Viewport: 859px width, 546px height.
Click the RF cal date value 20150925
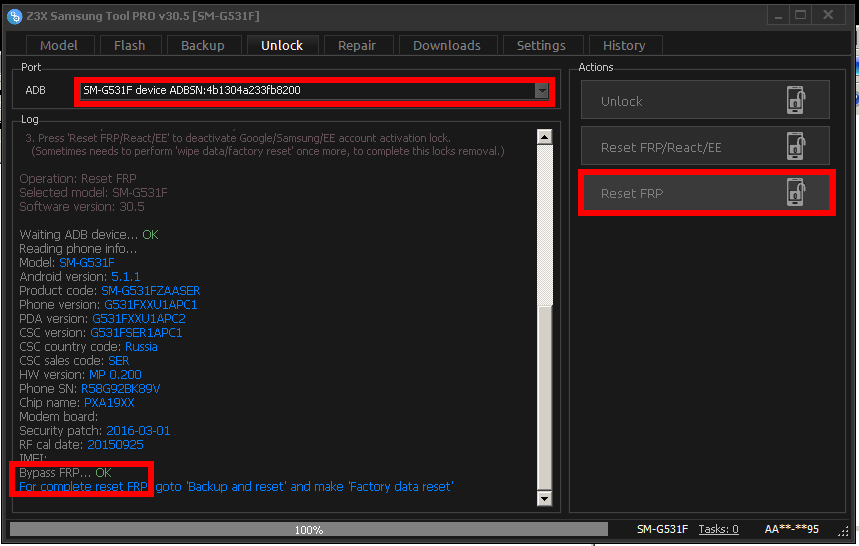pyautogui.click(x=116, y=445)
